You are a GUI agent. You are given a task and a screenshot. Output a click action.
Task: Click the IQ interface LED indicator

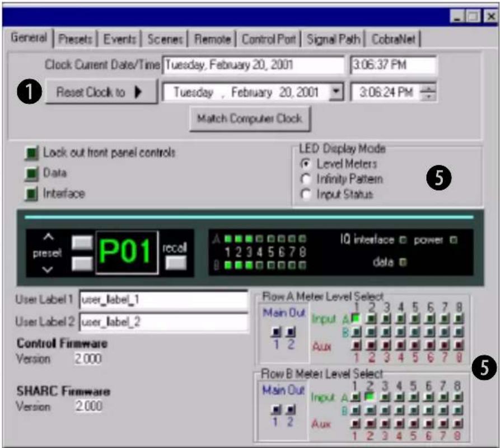pos(403,239)
